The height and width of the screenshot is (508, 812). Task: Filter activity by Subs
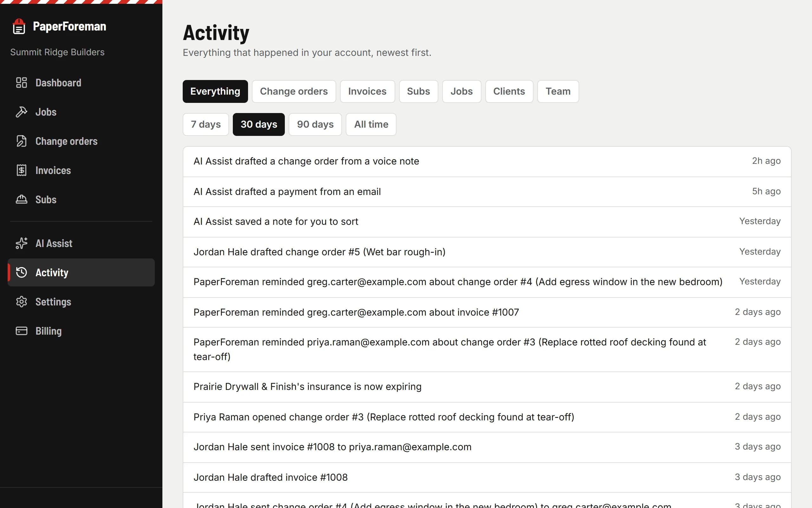pos(418,91)
